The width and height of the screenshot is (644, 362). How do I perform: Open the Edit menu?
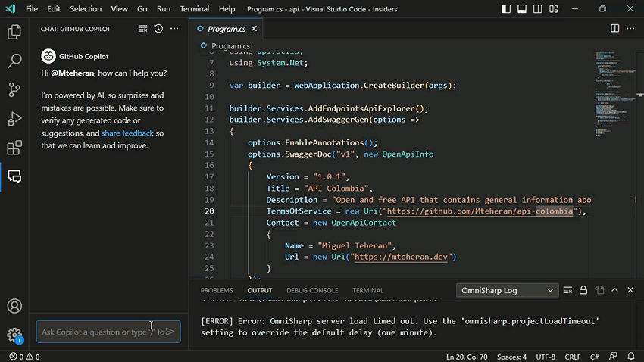coord(53,9)
